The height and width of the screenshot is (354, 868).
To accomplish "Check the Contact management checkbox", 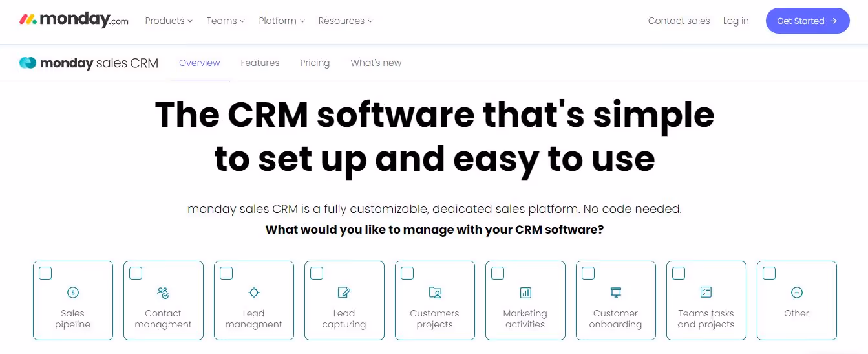I will [136, 273].
